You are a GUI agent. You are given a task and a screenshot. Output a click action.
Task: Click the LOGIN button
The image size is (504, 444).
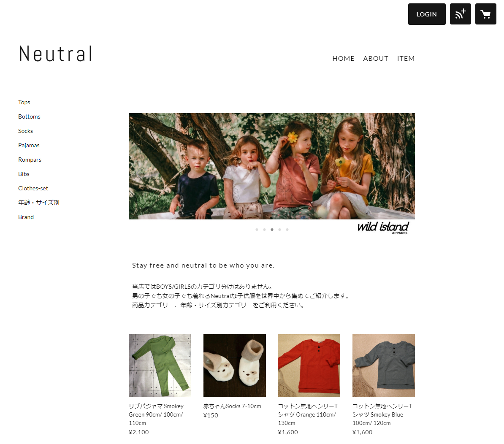point(426,14)
